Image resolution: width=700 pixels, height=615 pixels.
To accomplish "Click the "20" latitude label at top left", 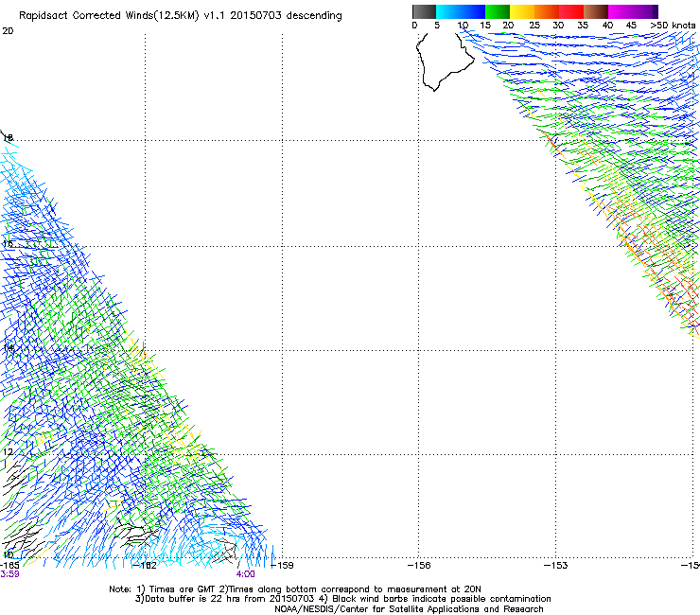I will (x=8, y=31).
